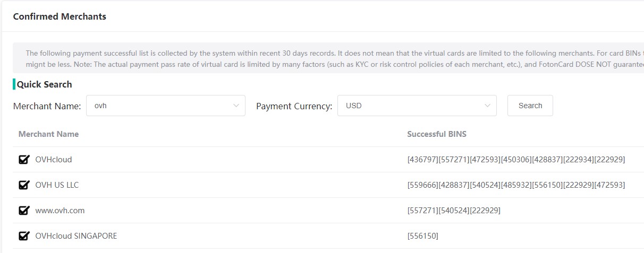
Task: Select the OVHcloud merchant name text
Action: [x=54, y=159]
